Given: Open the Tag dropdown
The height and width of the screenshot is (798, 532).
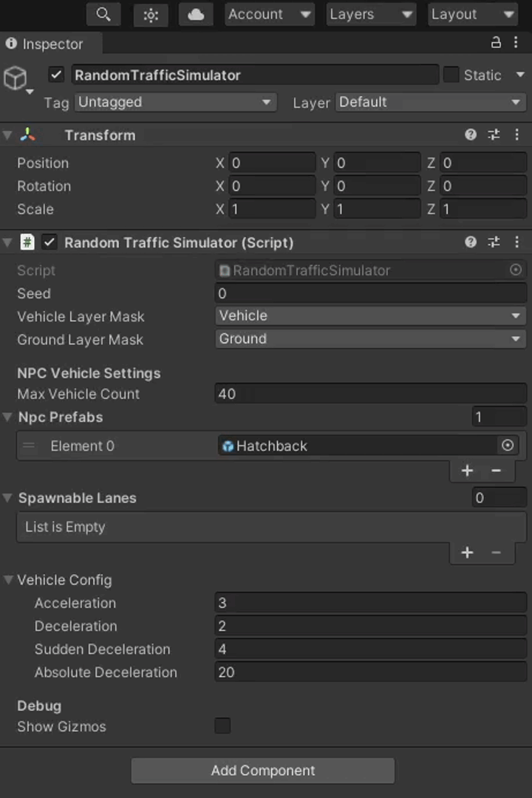Looking at the screenshot, I should click(175, 102).
